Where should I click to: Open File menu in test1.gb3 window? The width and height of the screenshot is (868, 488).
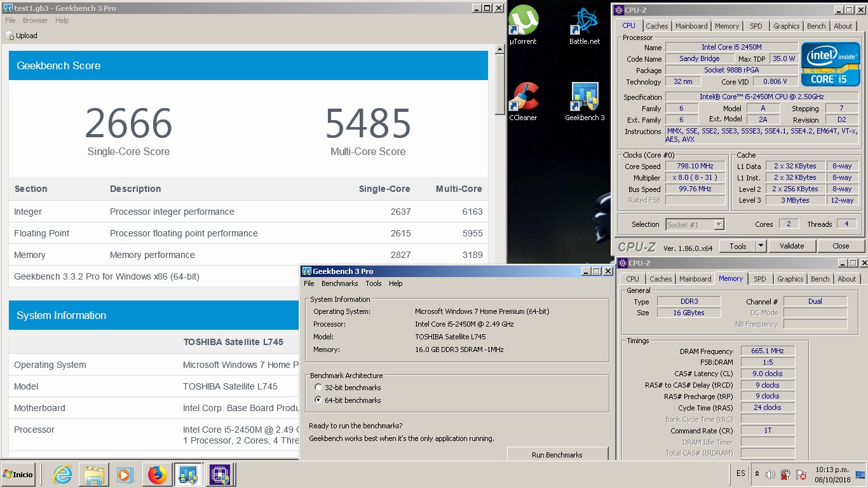(10, 20)
